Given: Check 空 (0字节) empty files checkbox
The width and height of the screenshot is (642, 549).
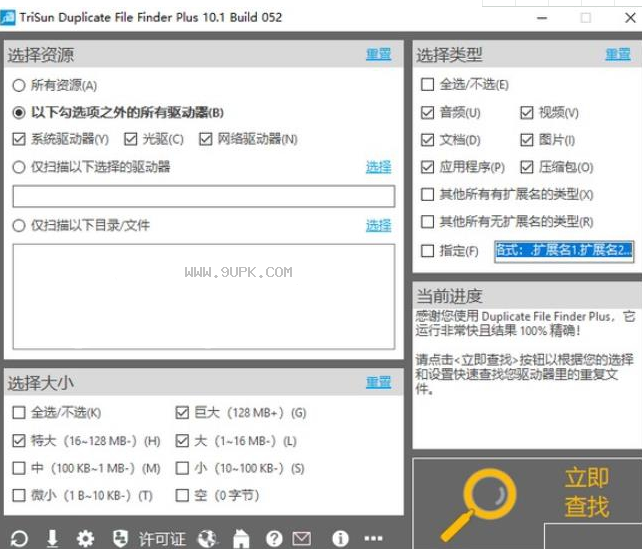Looking at the screenshot, I should (182, 495).
